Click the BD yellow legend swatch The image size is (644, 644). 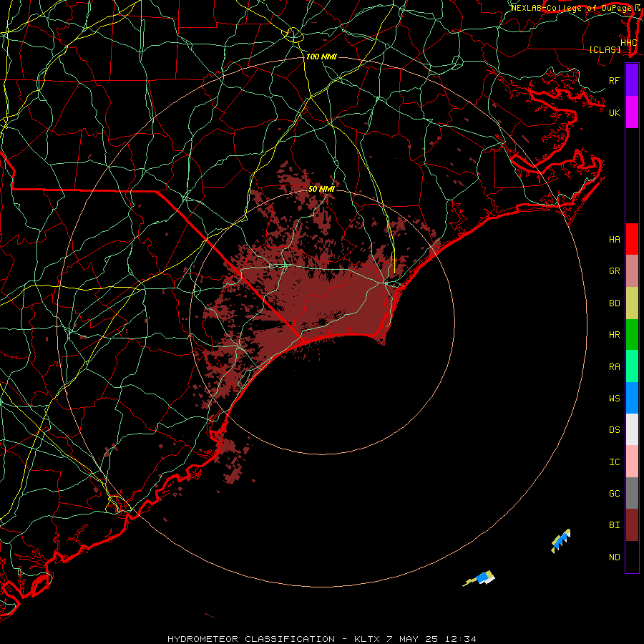(x=632, y=303)
